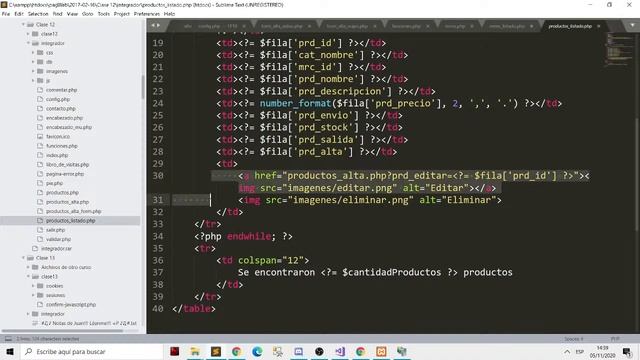Image resolution: width=640 pixels, height=360 pixels.
Task: Click endwhile on line 34
Action: pos(249,236)
